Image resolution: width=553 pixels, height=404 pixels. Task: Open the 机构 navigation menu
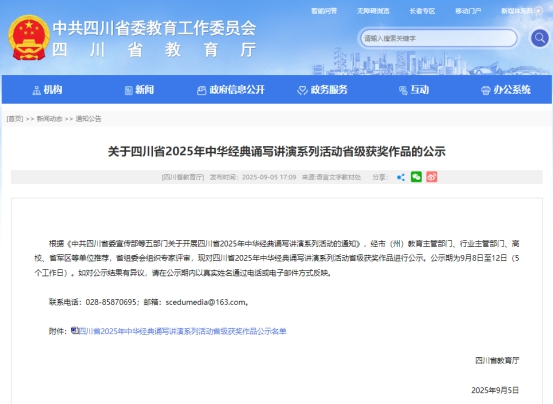47,90
